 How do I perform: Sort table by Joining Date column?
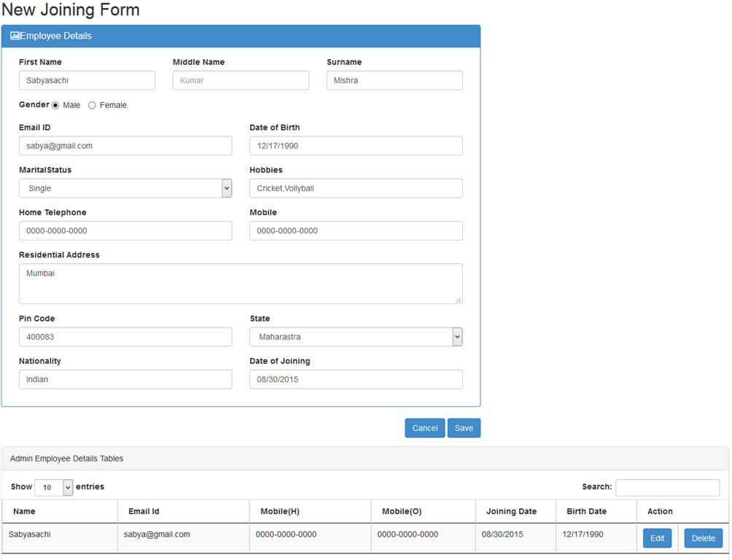coord(511,511)
